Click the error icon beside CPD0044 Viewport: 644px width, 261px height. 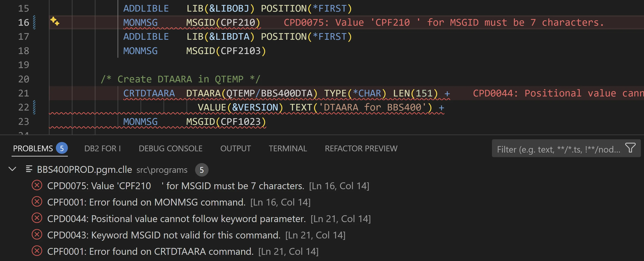pyautogui.click(x=37, y=218)
